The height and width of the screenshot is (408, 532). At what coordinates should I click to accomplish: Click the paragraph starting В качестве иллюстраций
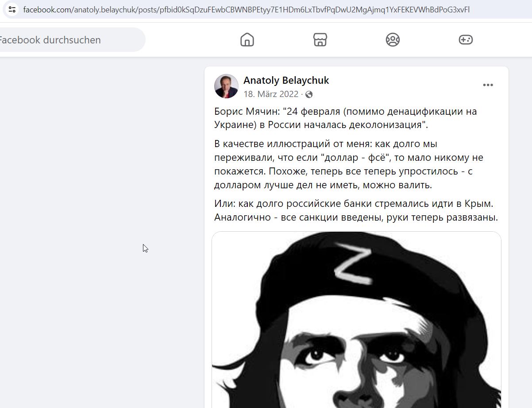point(349,164)
